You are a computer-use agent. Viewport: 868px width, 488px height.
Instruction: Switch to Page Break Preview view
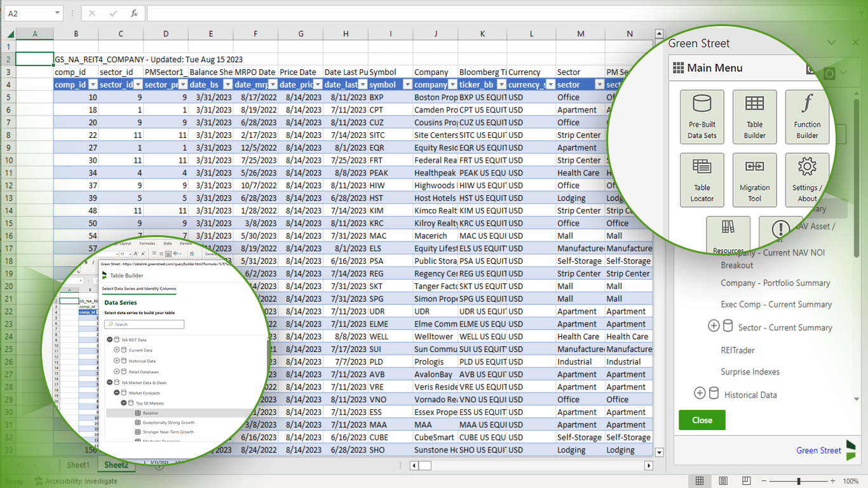(x=745, y=481)
